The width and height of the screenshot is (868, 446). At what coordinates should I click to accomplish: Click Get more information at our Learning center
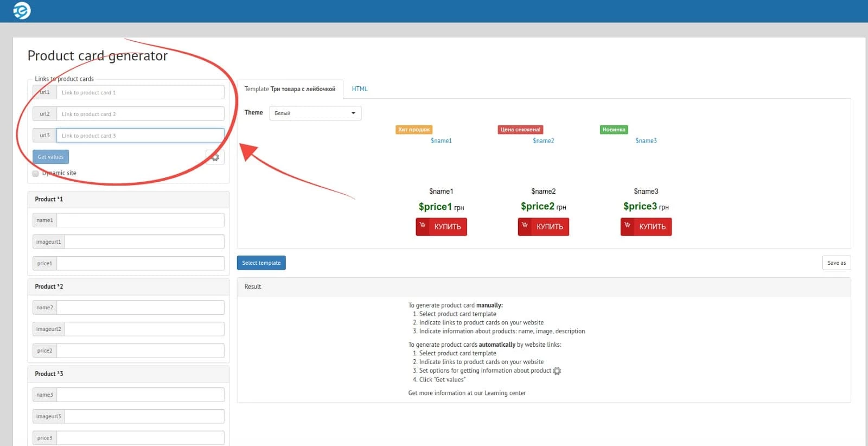tap(467, 393)
